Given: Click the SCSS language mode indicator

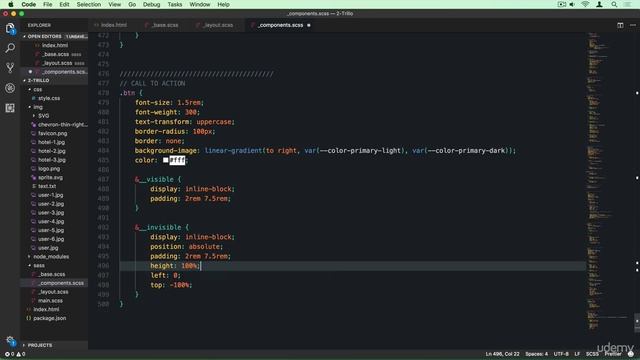Looking at the screenshot, I should point(592,354).
